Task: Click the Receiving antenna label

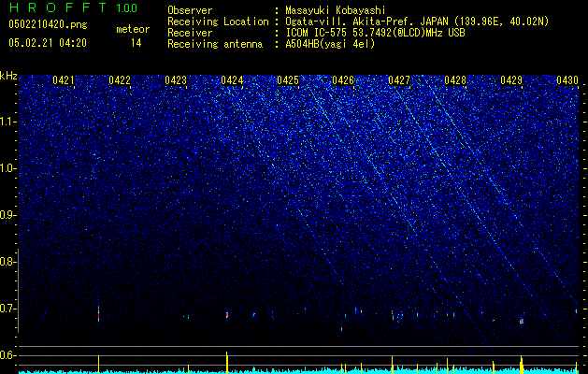Action: (215, 44)
